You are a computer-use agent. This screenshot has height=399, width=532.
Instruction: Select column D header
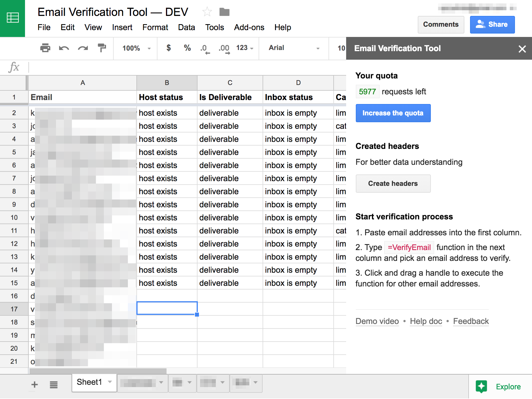click(x=298, y=83)
